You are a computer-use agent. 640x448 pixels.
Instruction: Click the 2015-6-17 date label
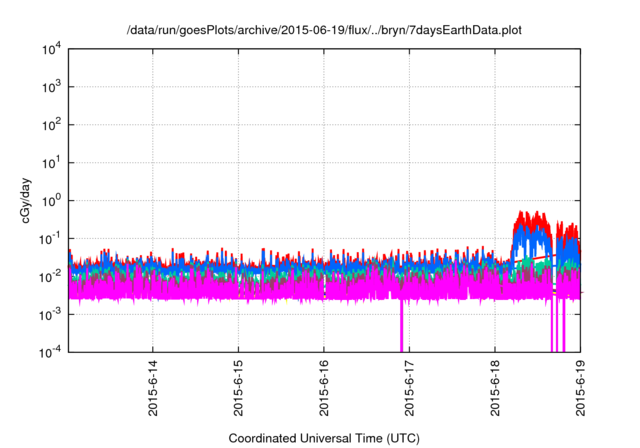pyautogui.click(x=409, y=388)
